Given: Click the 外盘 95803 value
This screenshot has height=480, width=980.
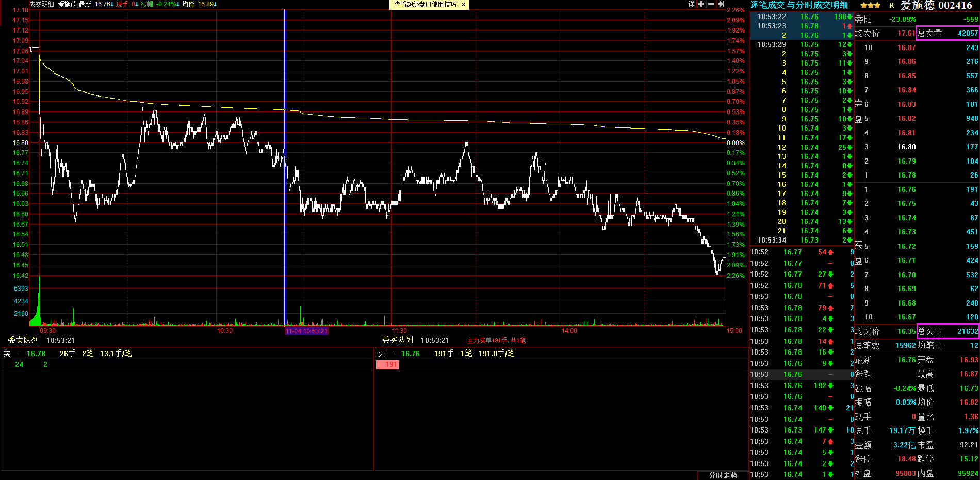Looking at the screenshot, I should coord(905,473).
